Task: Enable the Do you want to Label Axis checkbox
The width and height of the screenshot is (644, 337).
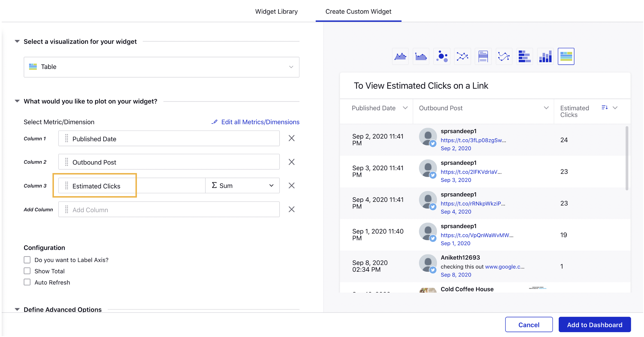Action: click(27, 259)
